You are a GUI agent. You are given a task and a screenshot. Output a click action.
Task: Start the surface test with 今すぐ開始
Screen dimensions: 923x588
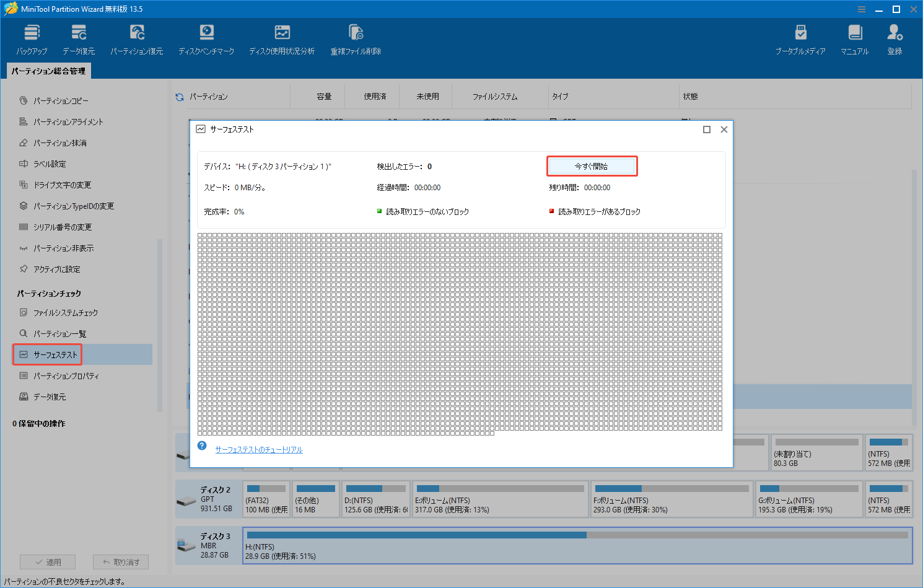point(592,165)
